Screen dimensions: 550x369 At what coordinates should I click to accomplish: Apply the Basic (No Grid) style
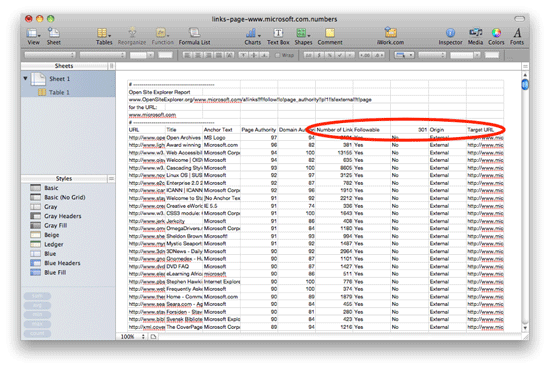(x=65, y=197)
